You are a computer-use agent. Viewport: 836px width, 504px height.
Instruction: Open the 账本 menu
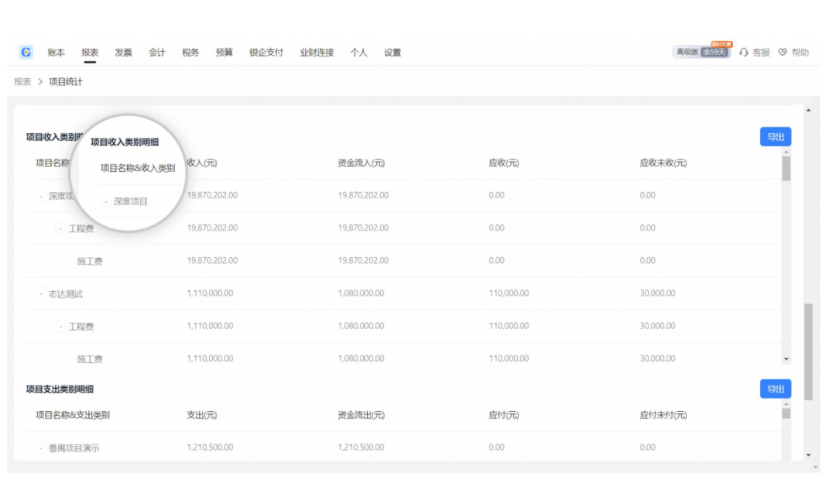(56, 53)
